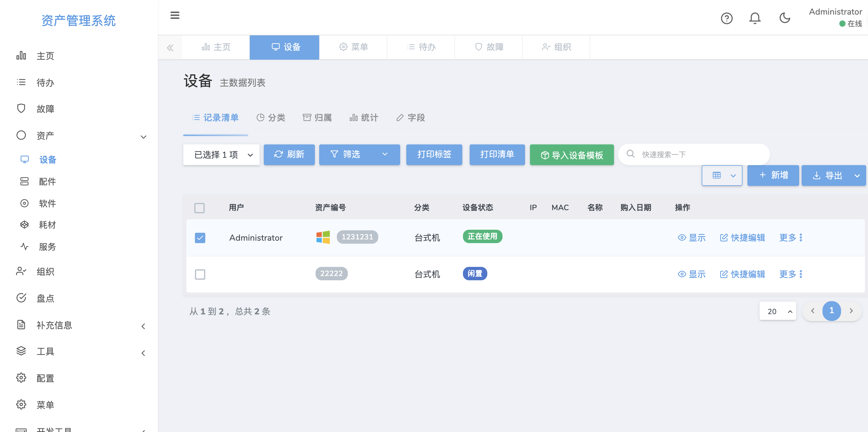Select 设备 in the sidebar submenu
868x432 pixels.
[x=48, y=159]
